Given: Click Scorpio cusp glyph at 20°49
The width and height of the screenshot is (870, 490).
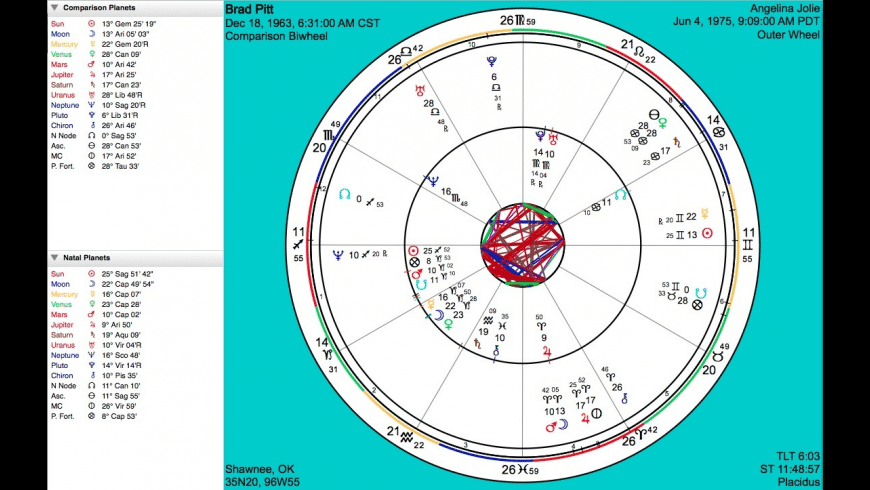Looking at the screenshot, I should (330, 134).
